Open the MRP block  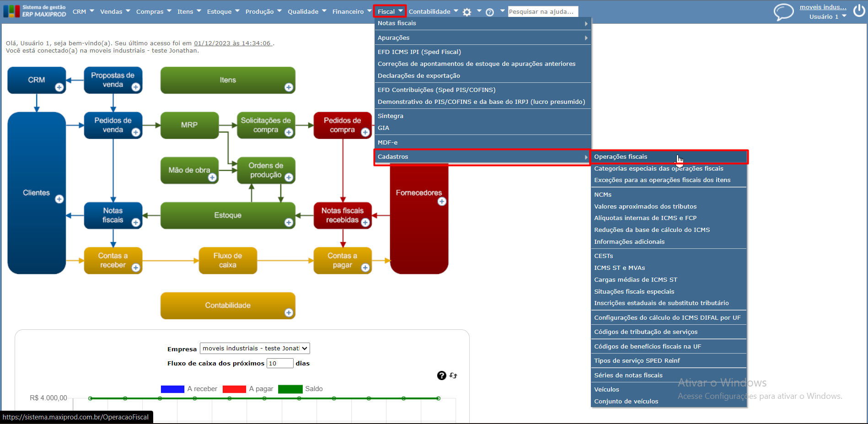pos(189,125)
